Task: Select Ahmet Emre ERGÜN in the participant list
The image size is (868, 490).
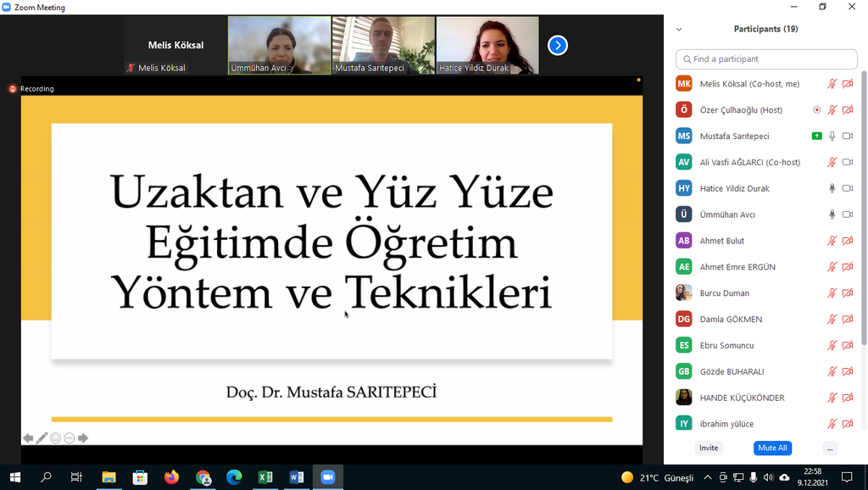Action: point(737,267)
